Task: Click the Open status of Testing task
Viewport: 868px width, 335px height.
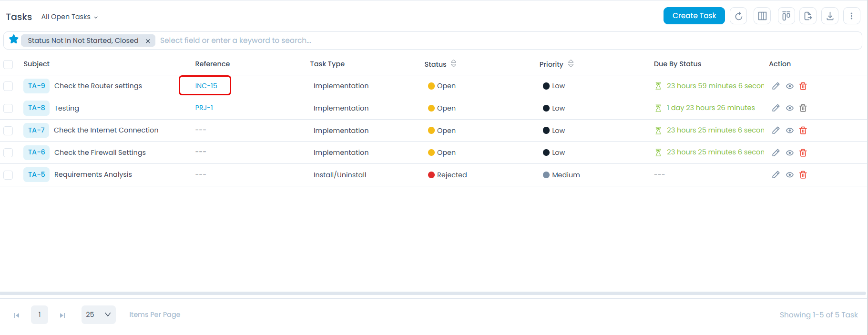Action: tap(442, 108)
